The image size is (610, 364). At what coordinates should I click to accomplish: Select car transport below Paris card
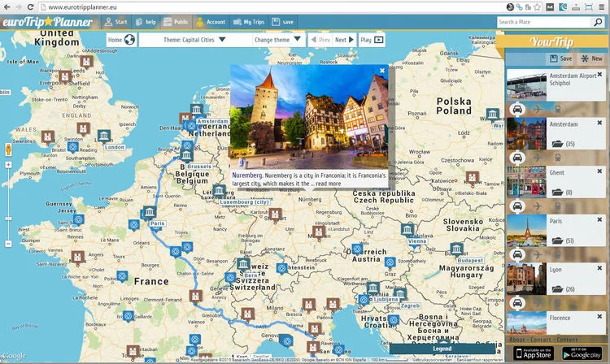click(517, 254)
